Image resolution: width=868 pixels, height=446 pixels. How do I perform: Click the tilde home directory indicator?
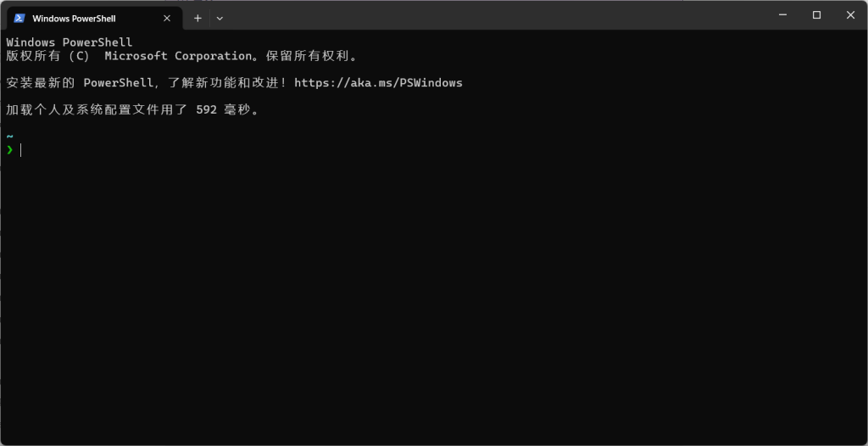[x=9, y=136]
